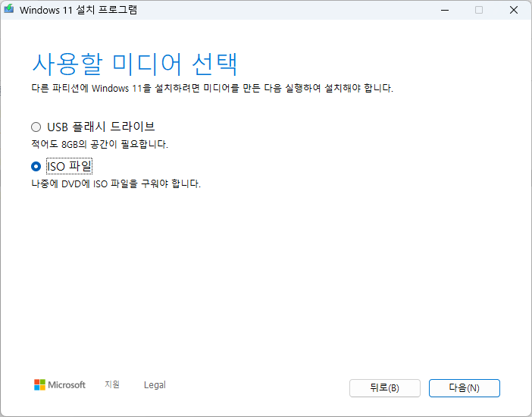Open the Legal link
532x417 pixels.
pyautogui.click(x=155, y=384)
